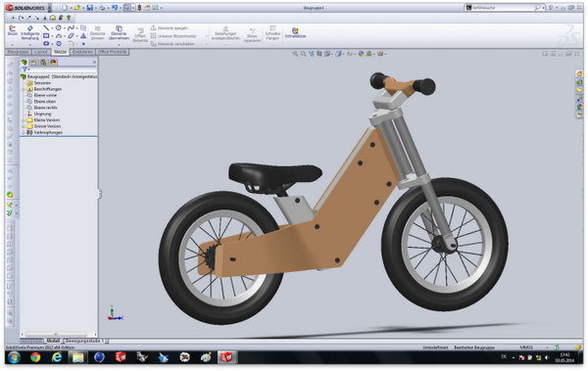
Task: Select the Arc sketch tool
Action: [x=59, y=36]
